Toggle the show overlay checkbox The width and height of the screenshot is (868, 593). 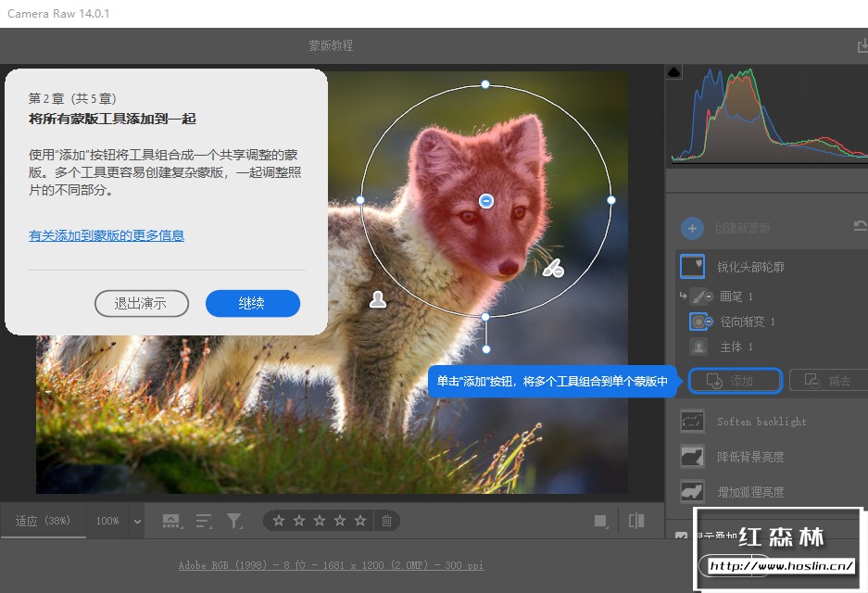[682, 536]
